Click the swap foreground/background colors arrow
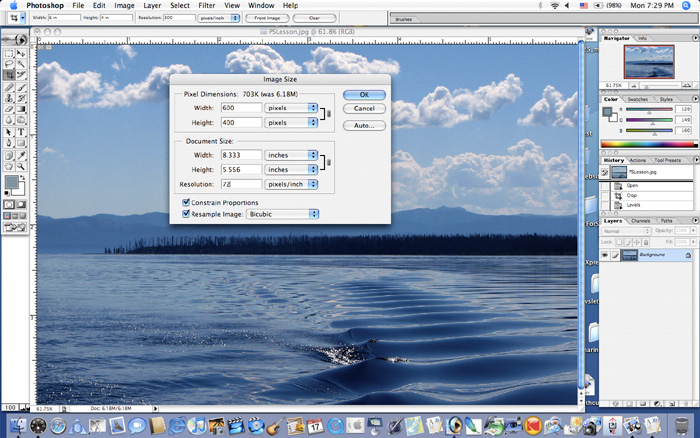 tap(23, 178)
